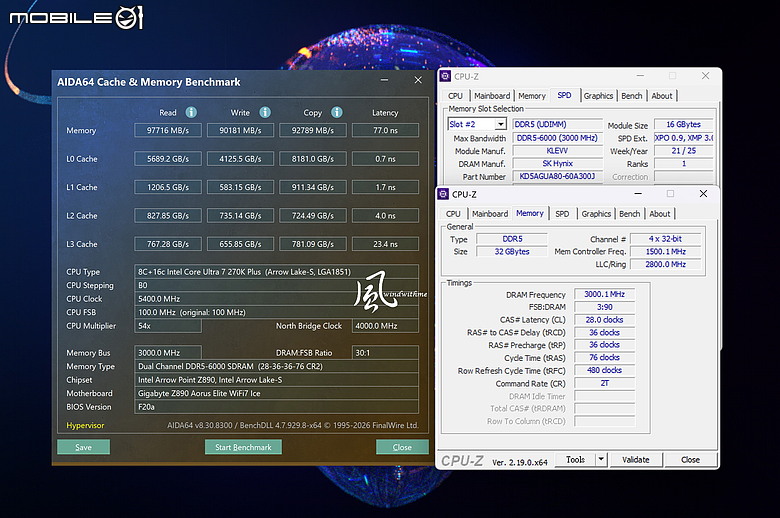The height and width of the screenshot is (518, 780).
Task: Click Module Manuf. value KLEVV
Action: point(558,151)
